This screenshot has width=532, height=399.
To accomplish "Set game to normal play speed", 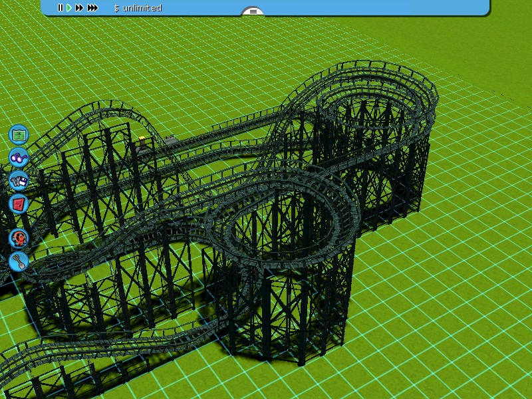I will tap(68, 8).
